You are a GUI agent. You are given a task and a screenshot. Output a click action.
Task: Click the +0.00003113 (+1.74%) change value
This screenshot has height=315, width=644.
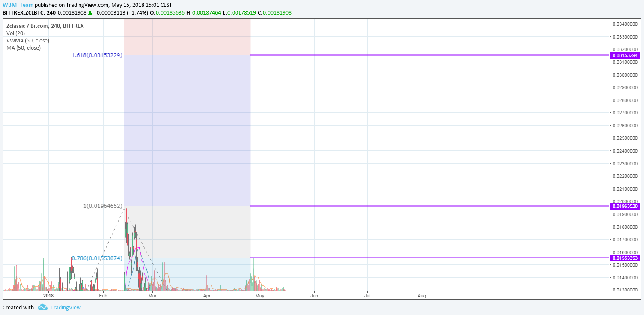tap(121, 12)
